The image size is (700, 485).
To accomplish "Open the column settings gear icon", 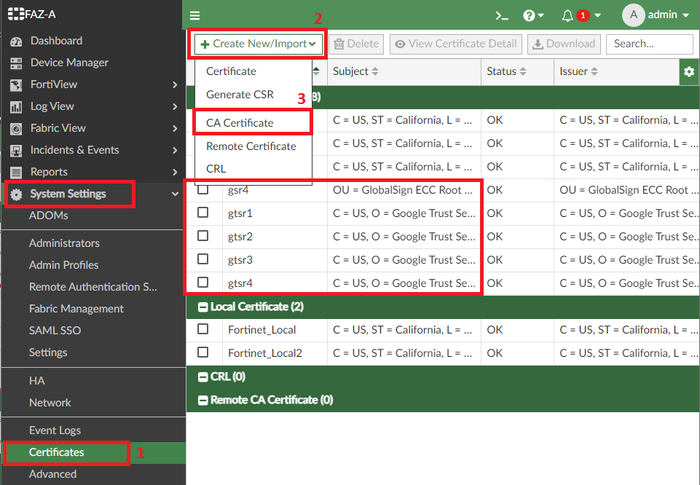I will coord(689,71).
